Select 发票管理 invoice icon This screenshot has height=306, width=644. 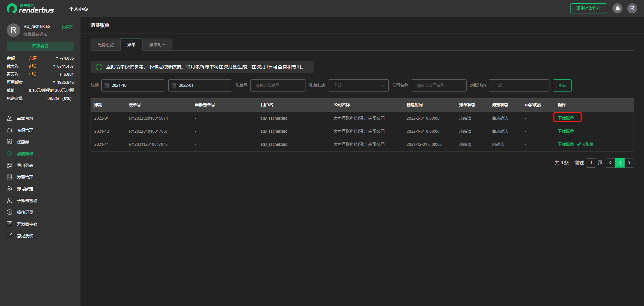tap(9, 177)
